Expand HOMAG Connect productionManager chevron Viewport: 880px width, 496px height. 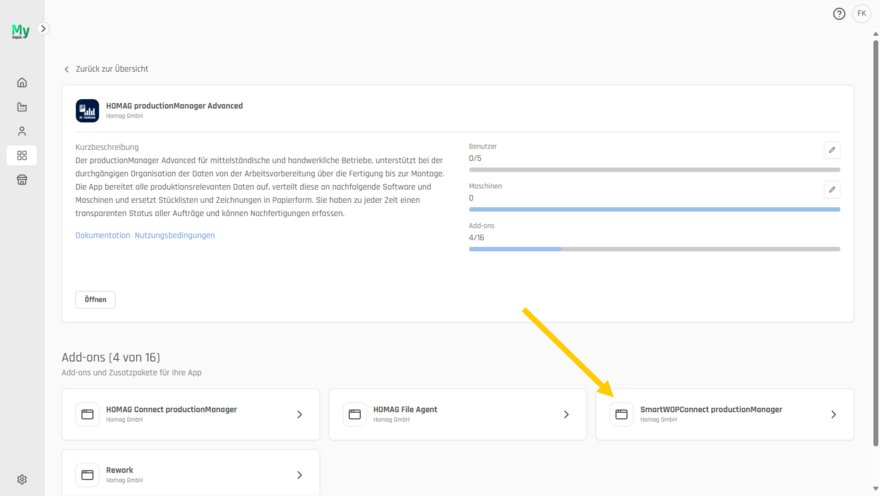pyautogui.click(x=300, y=414)
